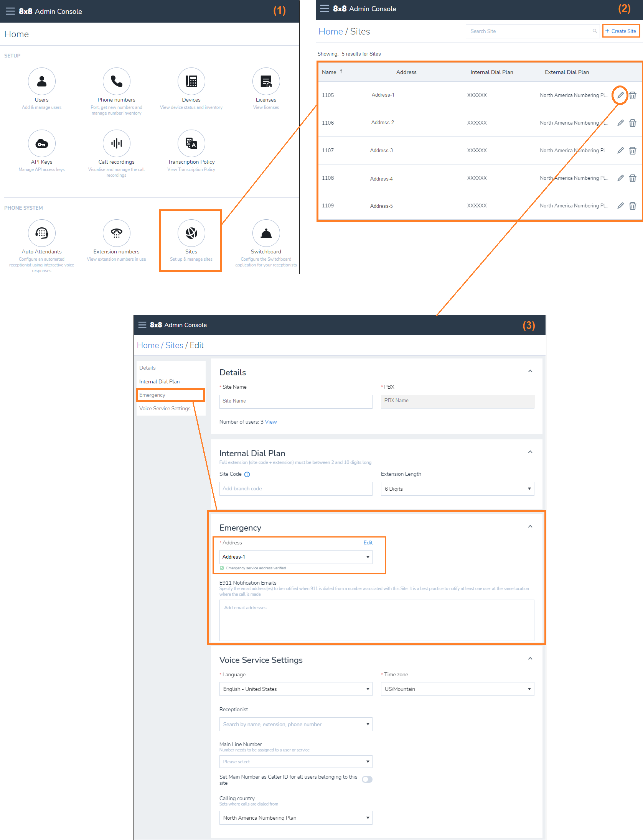Click the View link for users
Viewport: 643px width, 840px height.
coord(270,422)
